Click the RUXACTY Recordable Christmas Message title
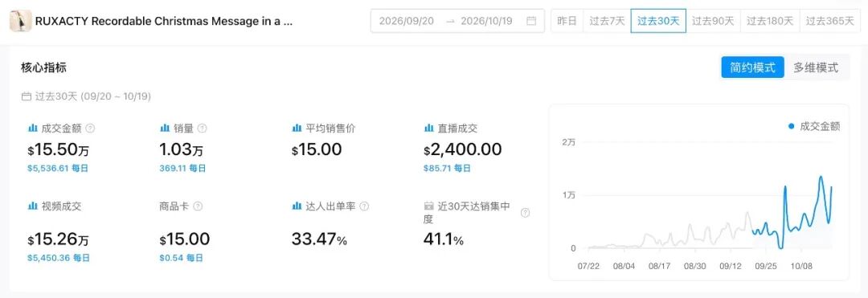Screen dimensions: 868x298 (x=164, y=22)
